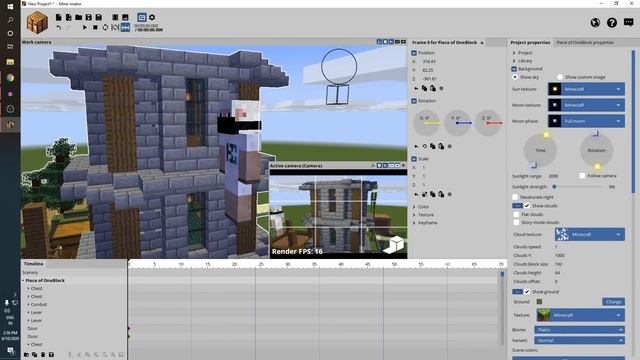Paste into the Rotation section
The width and height of the screenshot is (640, 360).
pyautogui.click(x=441, y=146)
